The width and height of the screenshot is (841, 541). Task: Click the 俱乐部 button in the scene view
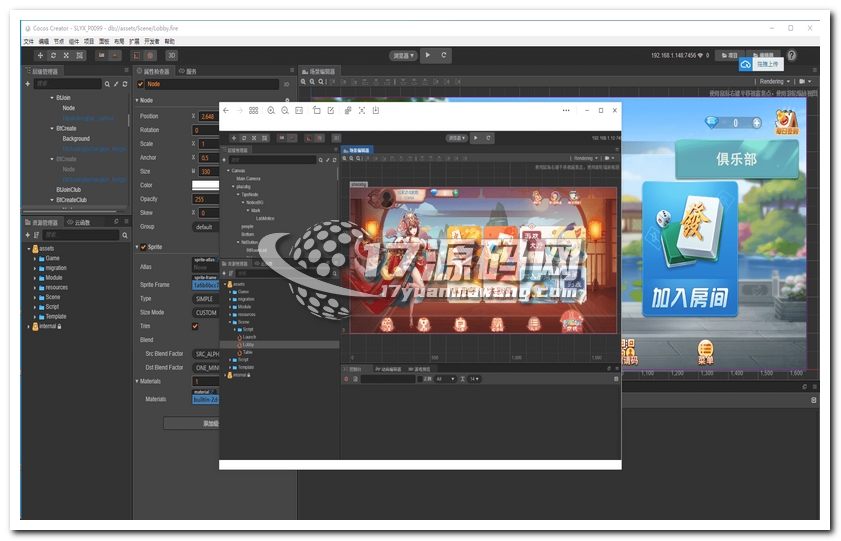[x=736, y=159]
